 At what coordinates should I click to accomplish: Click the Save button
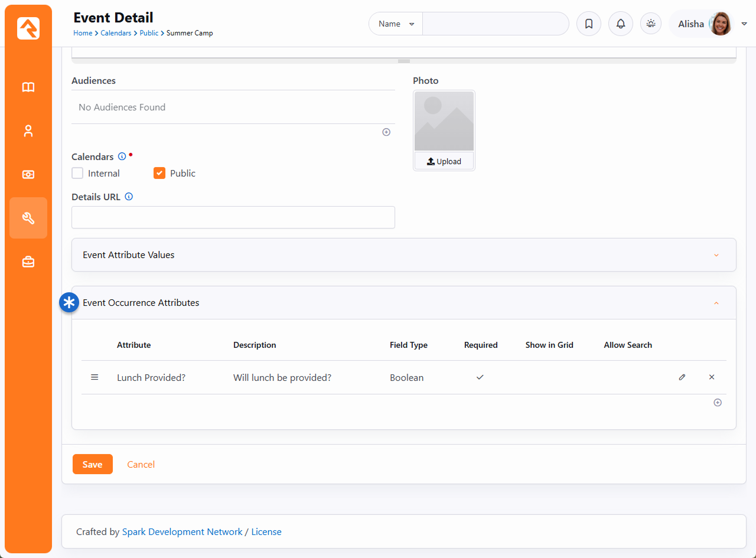93,464
